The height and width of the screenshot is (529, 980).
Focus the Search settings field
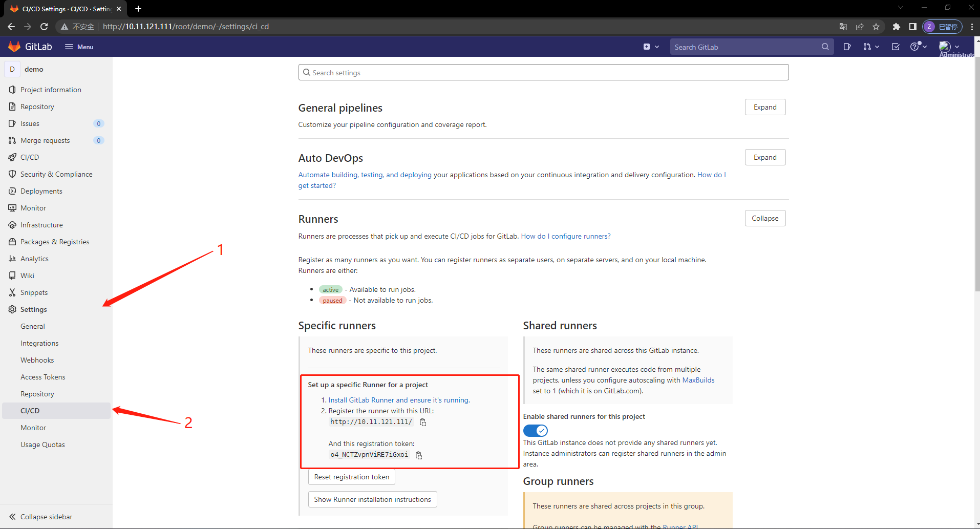coord(543,72)
